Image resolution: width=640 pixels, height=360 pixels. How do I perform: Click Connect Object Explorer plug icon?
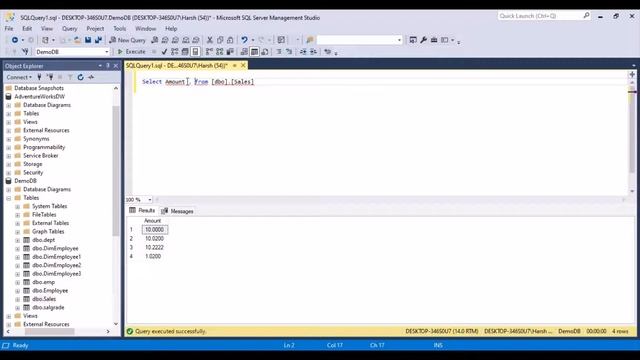[39, 77]
